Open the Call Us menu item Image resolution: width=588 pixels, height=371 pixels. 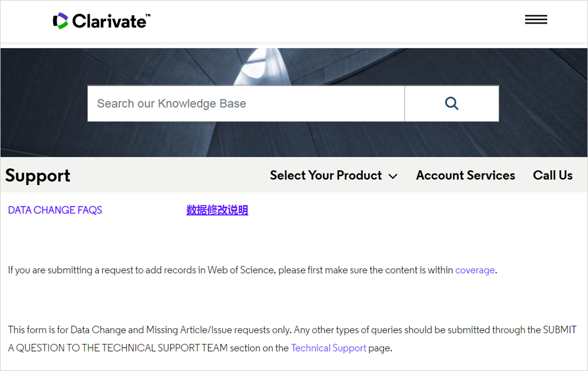552,176
